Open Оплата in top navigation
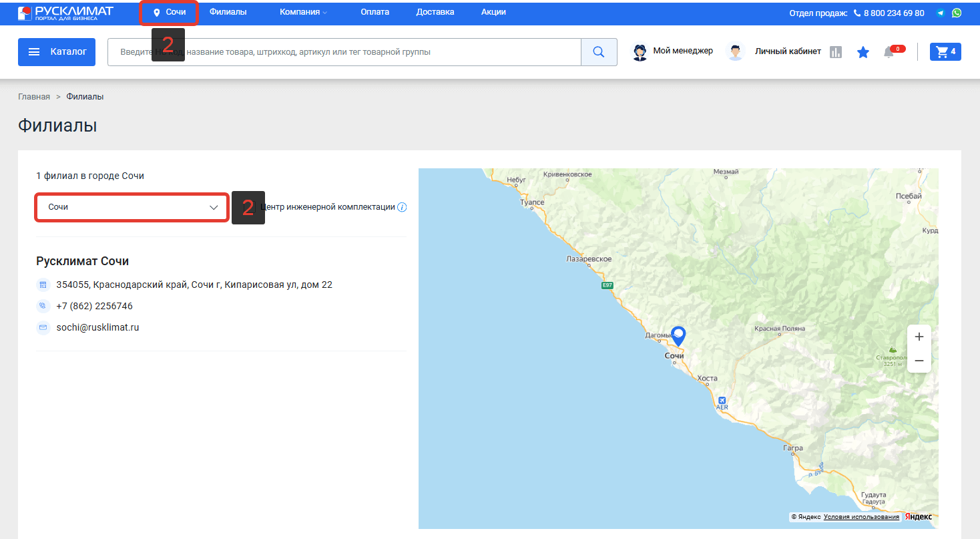Screen dimensions: 980x539 point(375,12)
